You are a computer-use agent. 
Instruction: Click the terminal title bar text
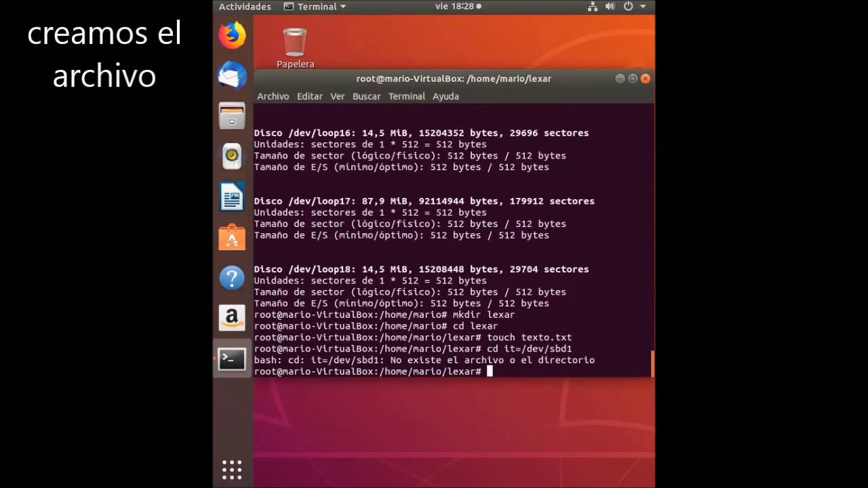point(454,79)
